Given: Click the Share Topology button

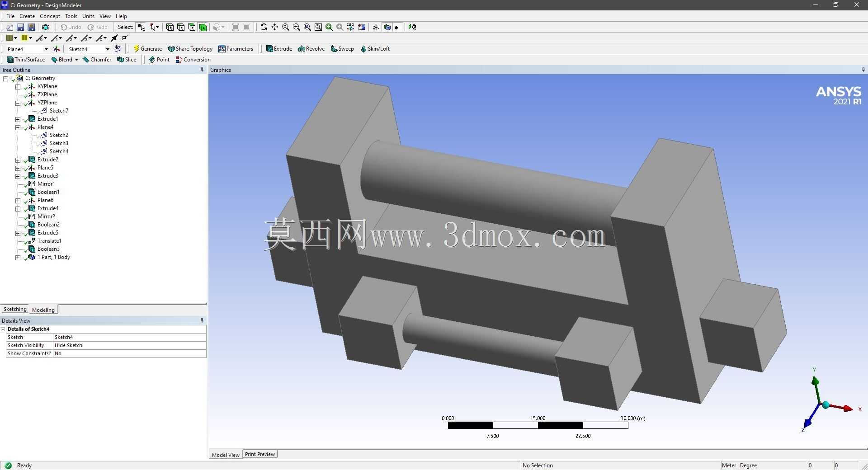Looking at the screenshot, I should coord(190,49).
